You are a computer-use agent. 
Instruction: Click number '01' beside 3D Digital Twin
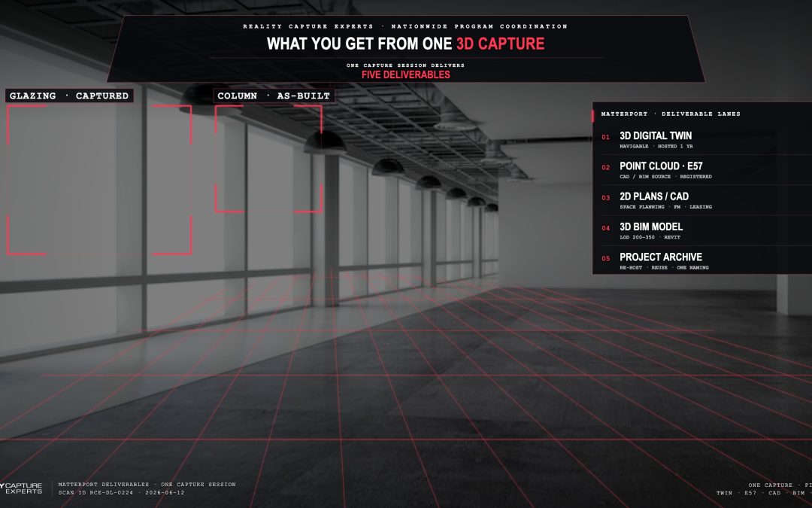point(605,138)
